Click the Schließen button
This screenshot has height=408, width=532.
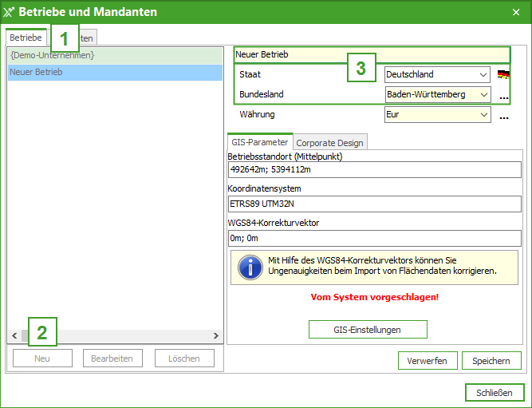pos(495,393)
